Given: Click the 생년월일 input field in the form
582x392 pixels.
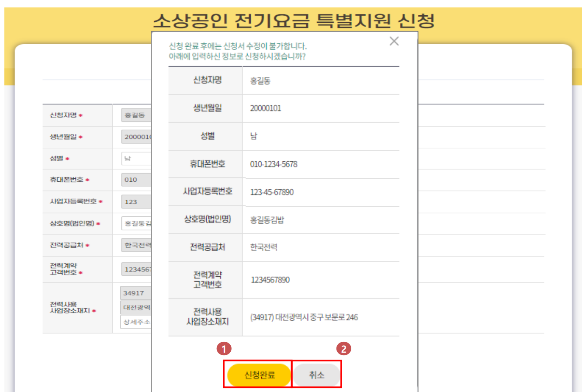Looking at the screenshot, I should click(136, 137).
